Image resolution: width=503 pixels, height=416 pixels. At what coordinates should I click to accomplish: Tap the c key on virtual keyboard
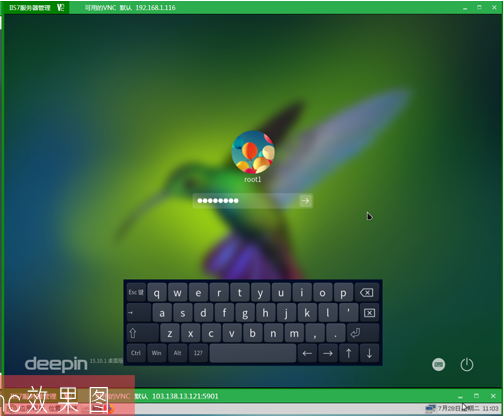tap(211, 333)
